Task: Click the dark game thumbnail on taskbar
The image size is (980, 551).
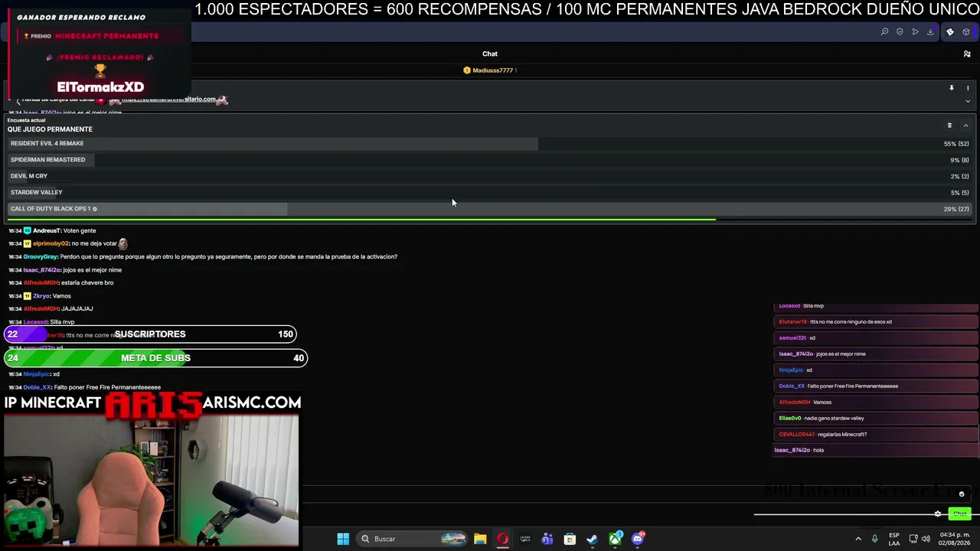Action: [525, 539]
